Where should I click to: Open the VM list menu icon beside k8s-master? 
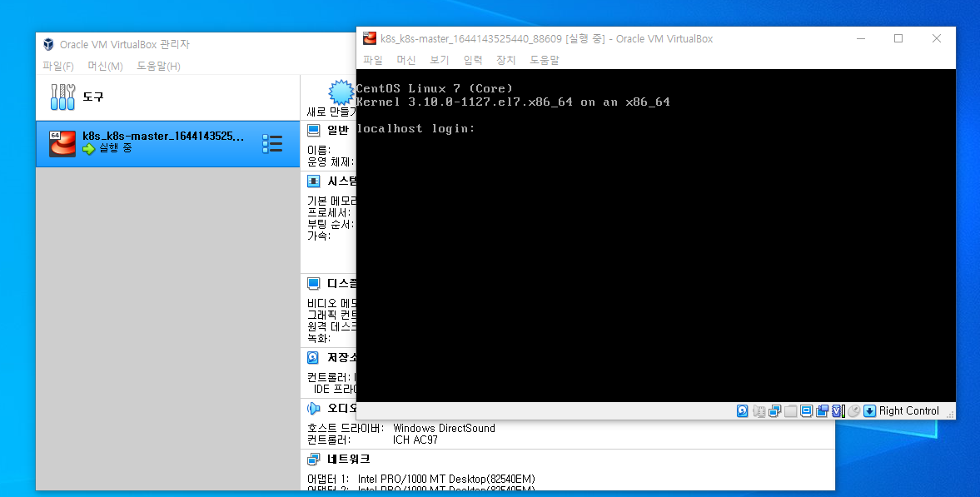pos(272,144)
